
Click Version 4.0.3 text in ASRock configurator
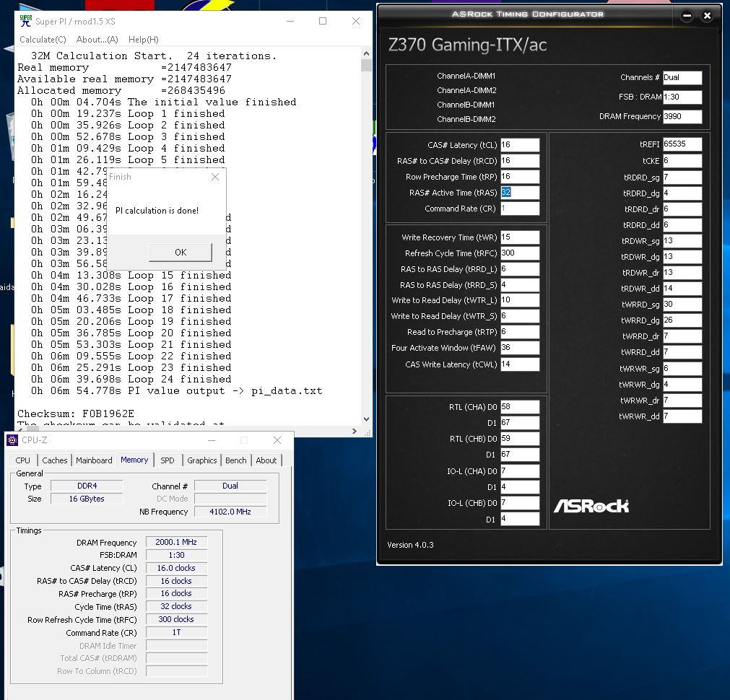tap(410, 545)
